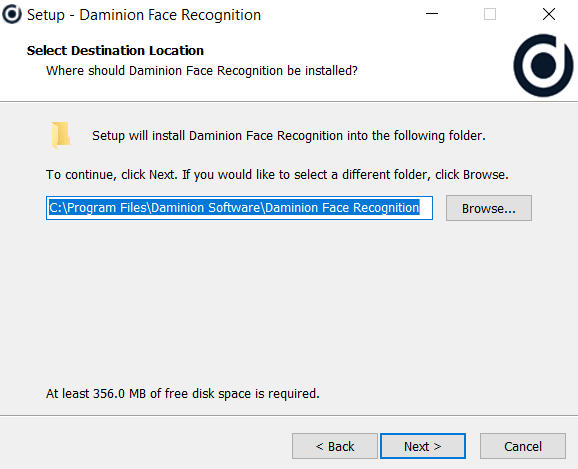This screenshot has height=469, width=578.
Task: Click the yellow folder icon
Action: tap(61, 135)
